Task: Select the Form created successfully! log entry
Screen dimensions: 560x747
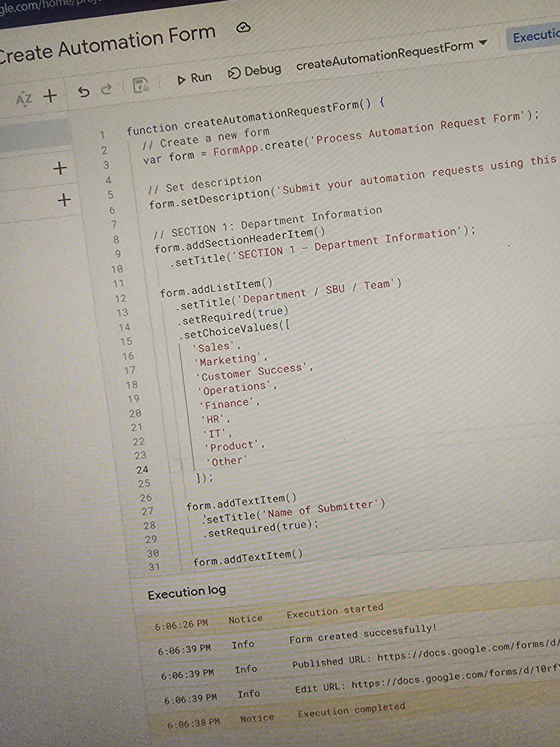Action: 363,634
